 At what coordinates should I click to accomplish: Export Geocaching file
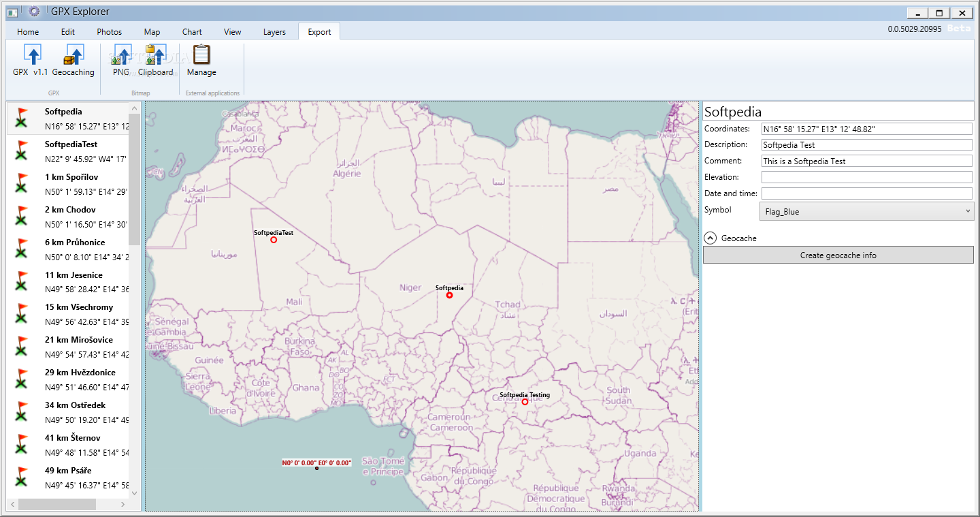click(73, 61)
